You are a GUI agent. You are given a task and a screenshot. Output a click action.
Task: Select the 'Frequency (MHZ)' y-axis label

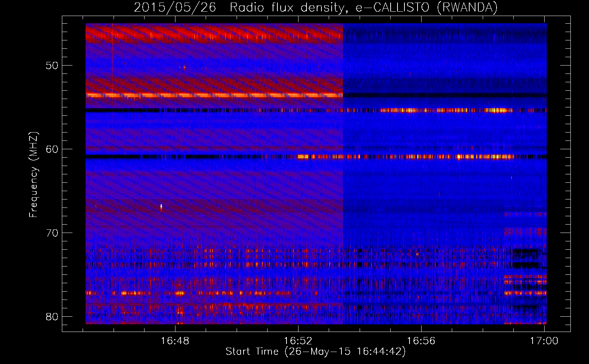[x=33, y=175]
